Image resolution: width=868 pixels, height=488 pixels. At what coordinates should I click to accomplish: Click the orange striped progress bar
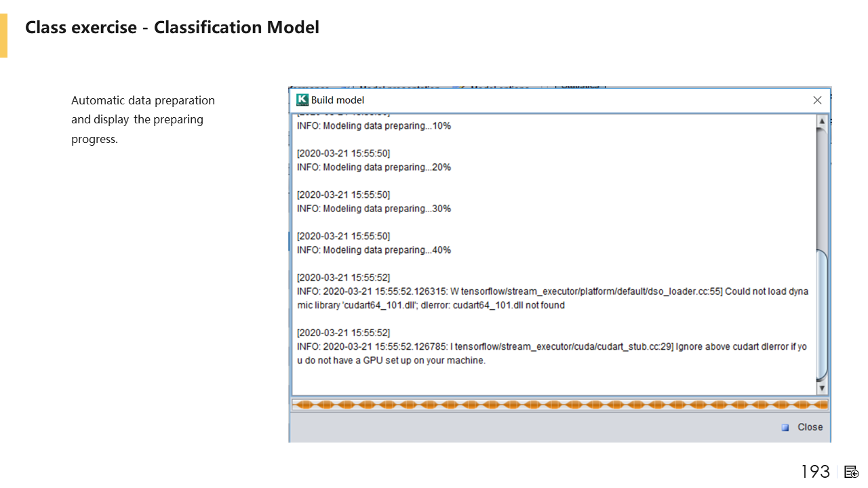(559, 405)
